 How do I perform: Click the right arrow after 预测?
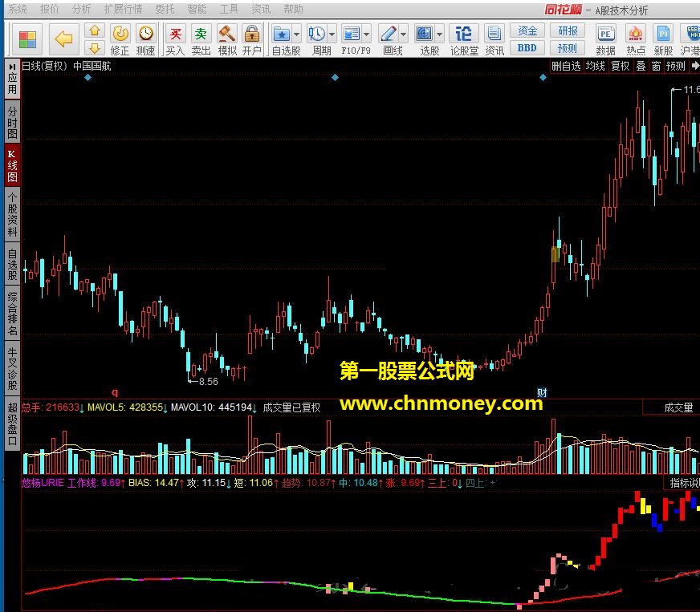tap(694, 66)
